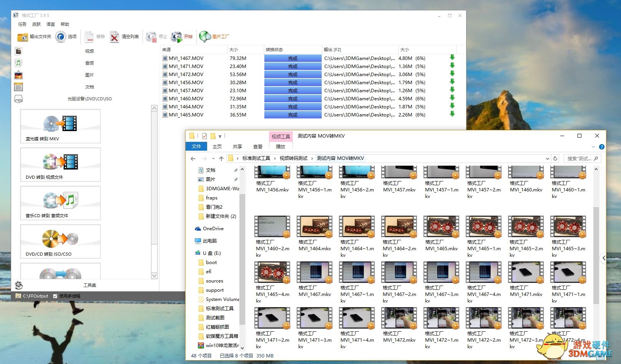This screenshot has width=621, height=364.
Task: Select 蓝光碟 转到 MKV conversion tool
Action: coord(60,126)
